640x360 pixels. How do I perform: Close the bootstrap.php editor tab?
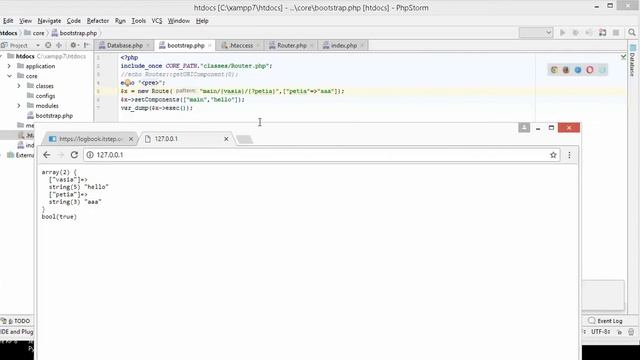pos(210,46)
